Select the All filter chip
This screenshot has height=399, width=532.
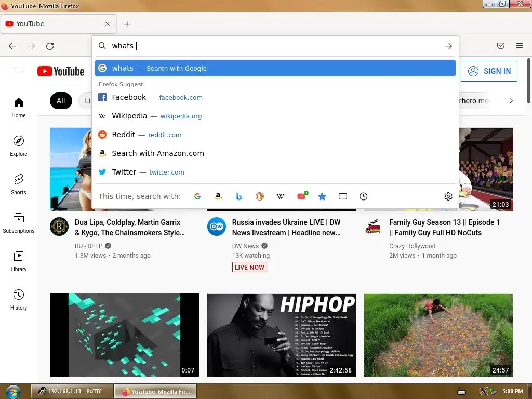[x=61, y=101]
